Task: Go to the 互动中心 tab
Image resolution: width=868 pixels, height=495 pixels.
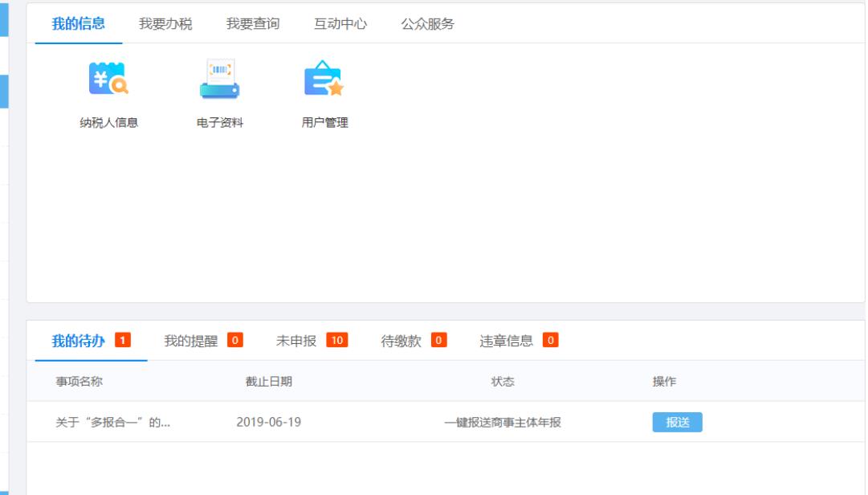Action: click(340, 24)
